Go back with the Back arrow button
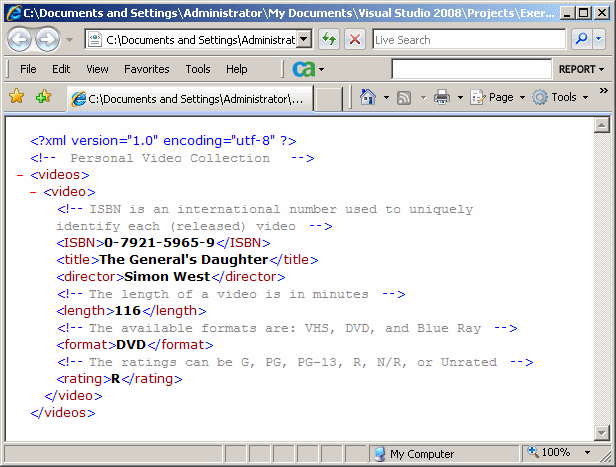 tap(19, 39)
